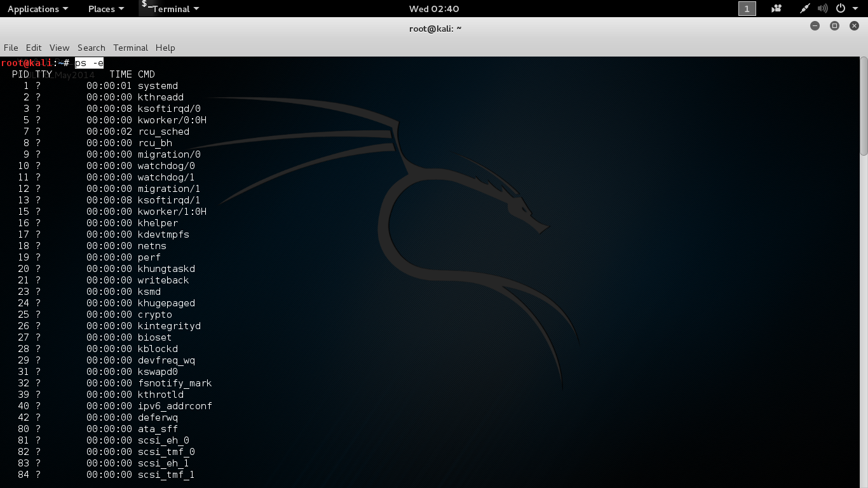Viewport: 868px width, 488px height.
Task: Click the 'writeback' process name
Action: tap(163, 280)
